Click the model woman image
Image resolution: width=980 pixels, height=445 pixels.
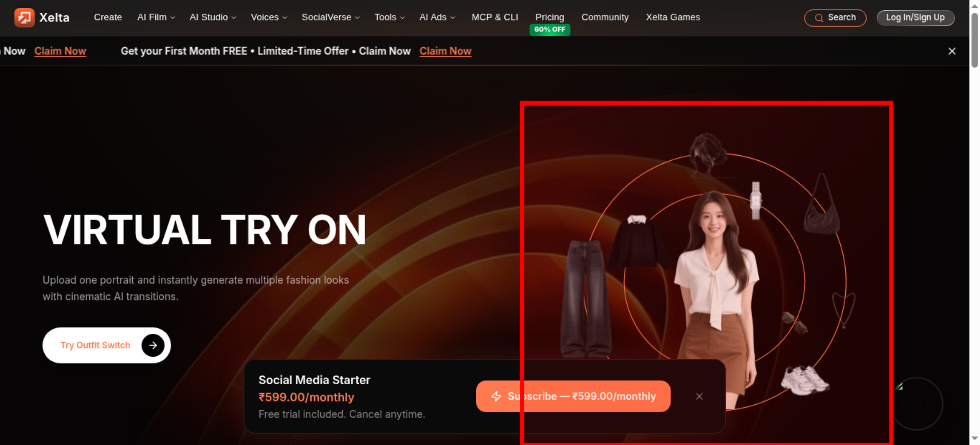coord(715,300)
